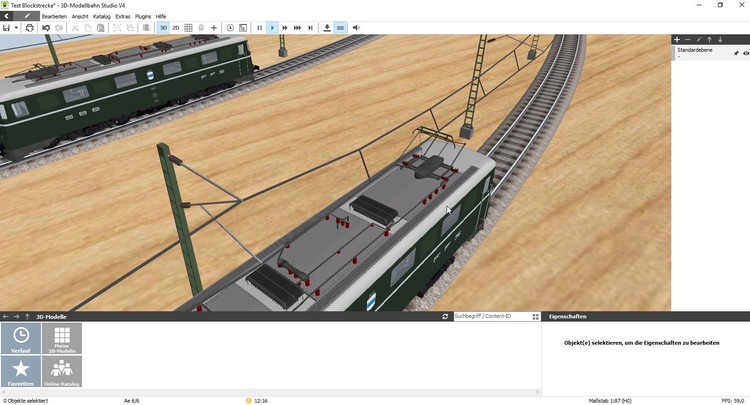The height and width of the screenshot is (405, 750).
Task: Remove layer with the minus icon
Action: pos(688,40)
